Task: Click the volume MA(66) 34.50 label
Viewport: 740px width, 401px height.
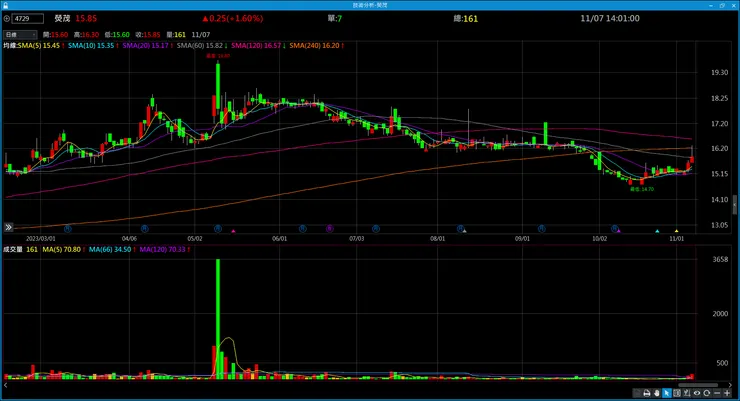Action: pos(110,250)
